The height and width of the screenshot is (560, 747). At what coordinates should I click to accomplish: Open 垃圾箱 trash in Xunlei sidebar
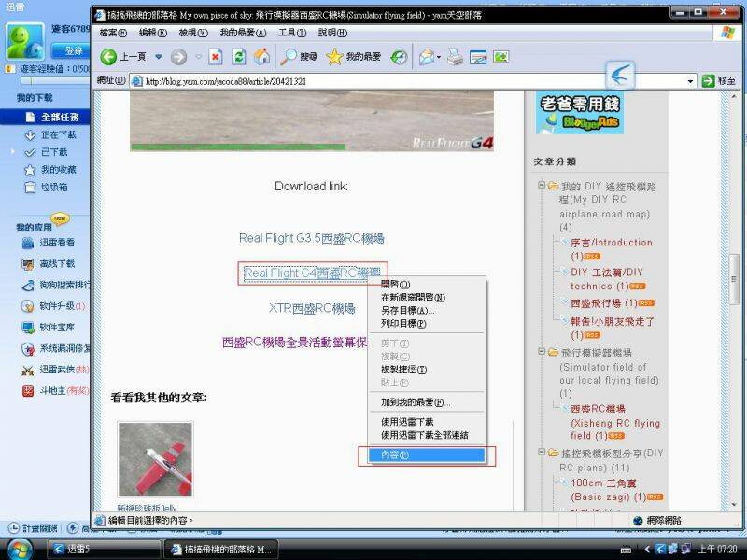pyautogui.click(x=53, y=187)
